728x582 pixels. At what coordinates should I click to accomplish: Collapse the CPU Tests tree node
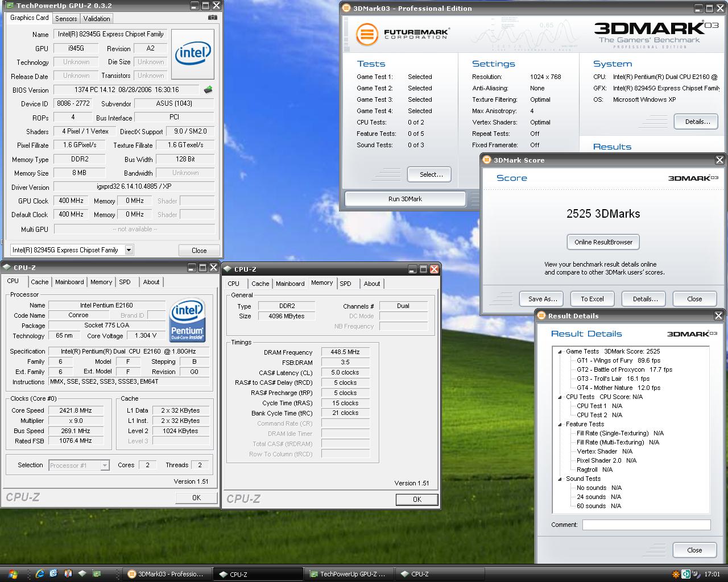pos(560,397)
